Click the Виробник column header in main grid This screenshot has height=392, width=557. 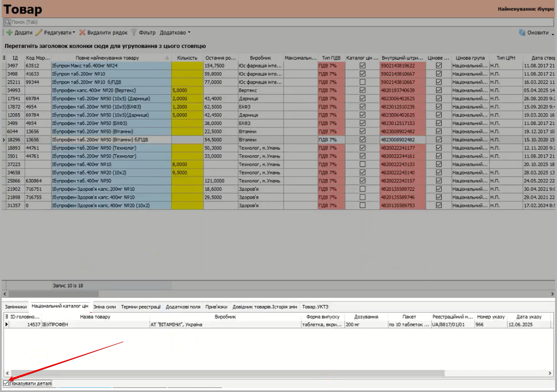pos(260,58)
